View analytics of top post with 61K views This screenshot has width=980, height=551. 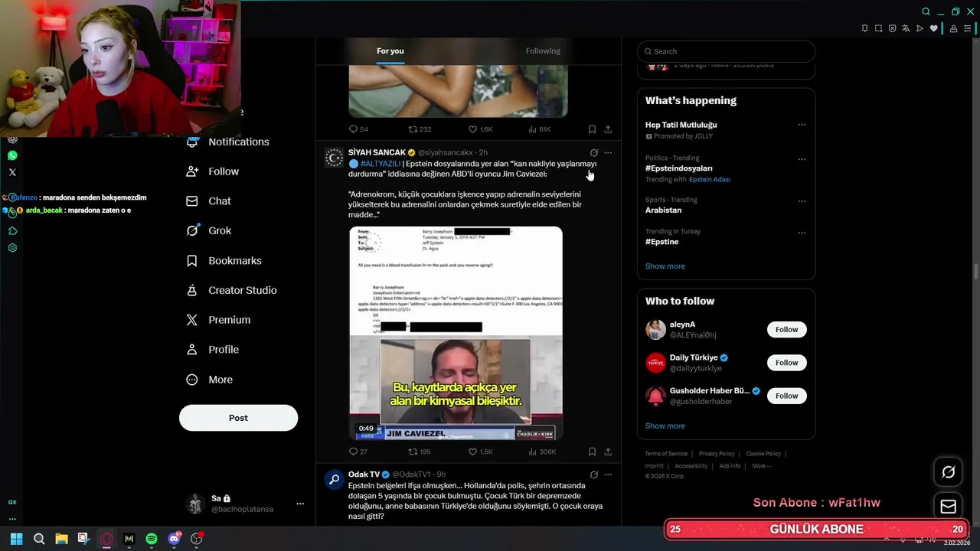(x=540, y=129)
